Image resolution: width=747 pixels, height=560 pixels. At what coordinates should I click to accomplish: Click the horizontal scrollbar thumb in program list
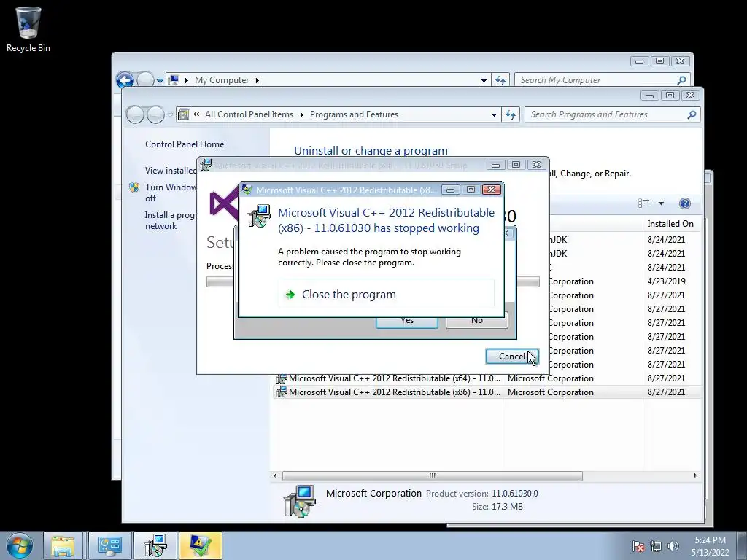432,475
